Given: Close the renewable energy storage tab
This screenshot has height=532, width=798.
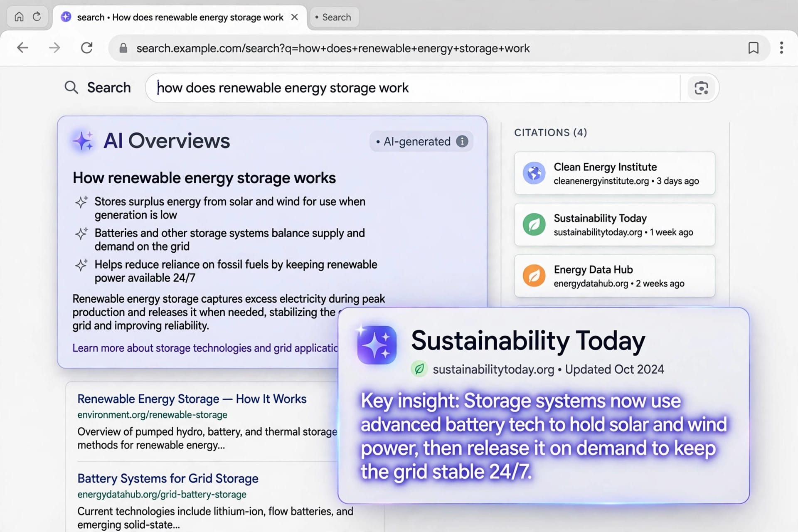Looking at the screenshot, I should point(294,17).
